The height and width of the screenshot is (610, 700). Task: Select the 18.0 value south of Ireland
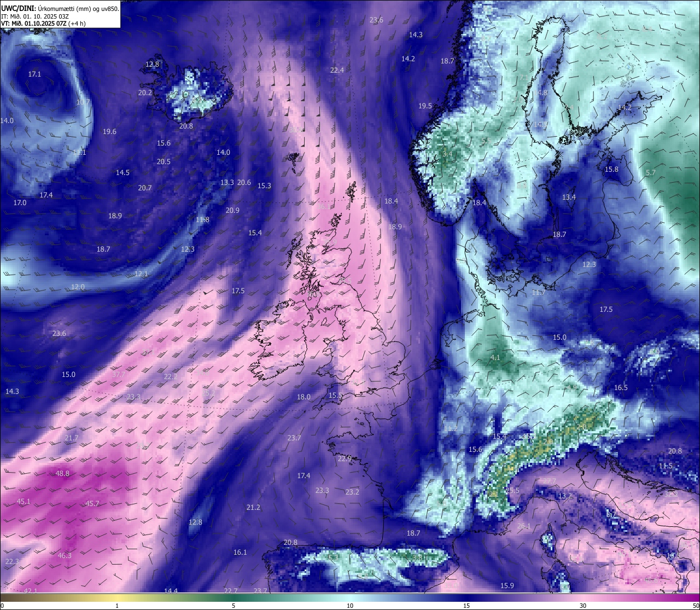pyautogui.click(x=304, y=397)
